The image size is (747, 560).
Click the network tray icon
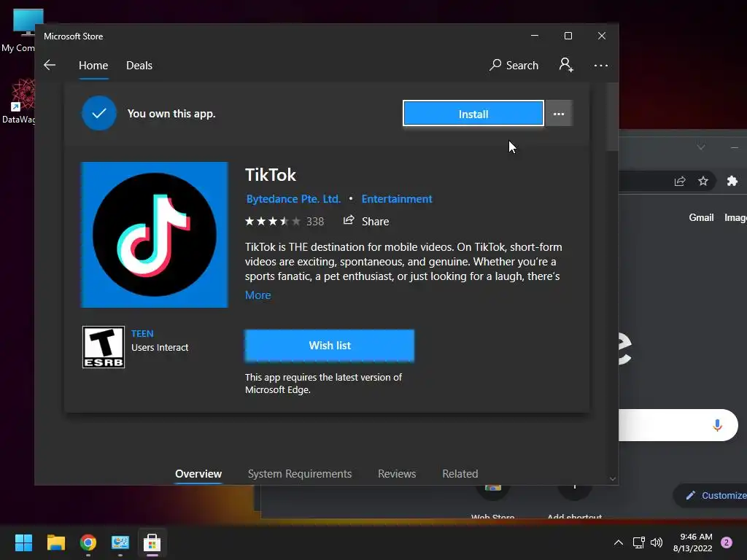coord(639,542)
